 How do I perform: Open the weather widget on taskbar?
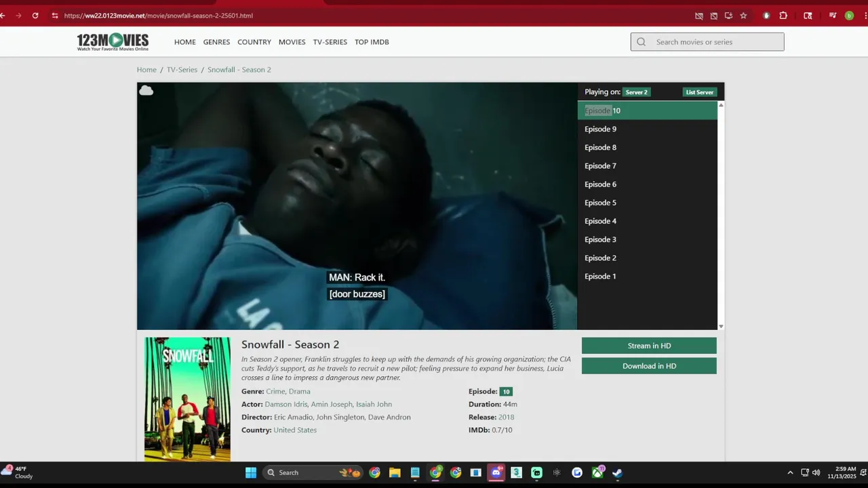[x=18, y=472]
